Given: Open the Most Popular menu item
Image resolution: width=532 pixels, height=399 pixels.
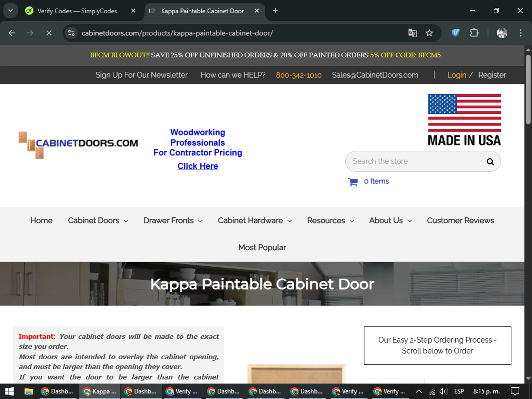Looking at the screenshot, I should (262, 248).
